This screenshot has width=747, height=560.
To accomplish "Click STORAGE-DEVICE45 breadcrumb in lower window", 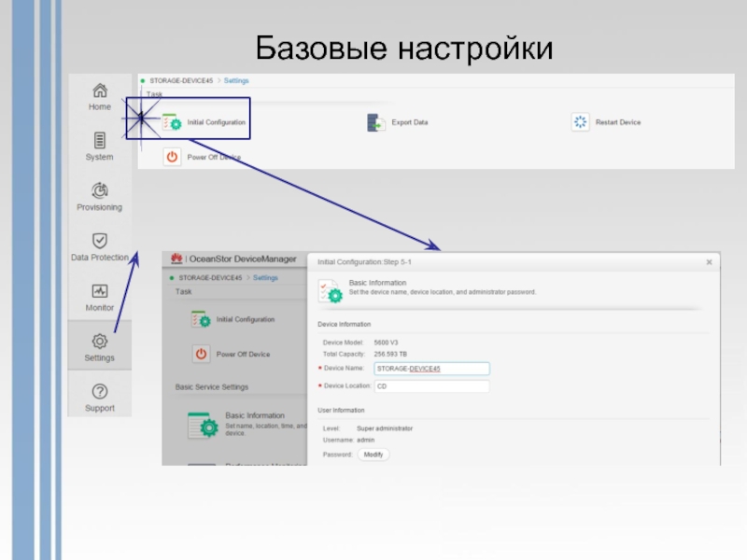I will click(x=210, y=277).
